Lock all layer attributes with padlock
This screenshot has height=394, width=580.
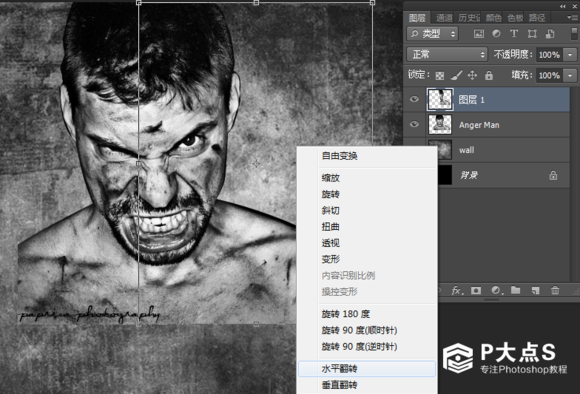coord(489,75)
